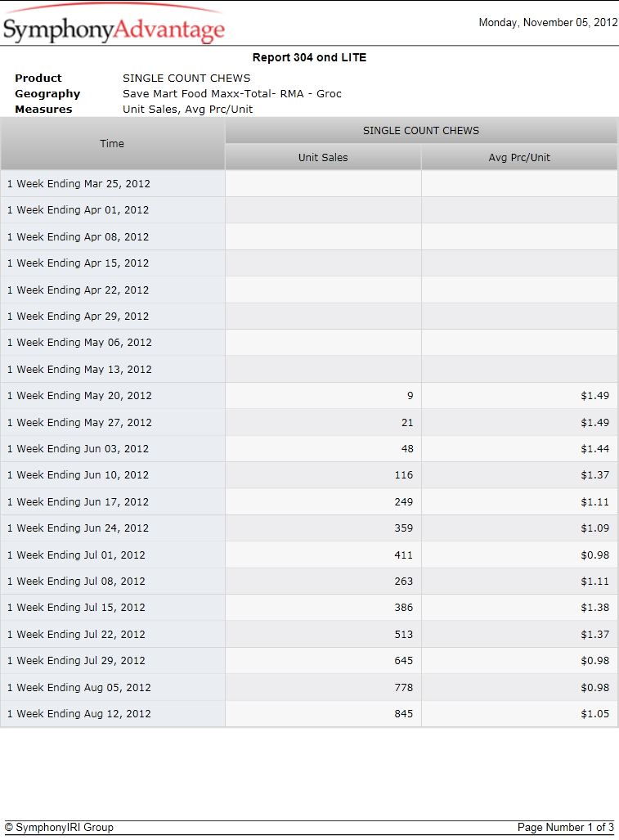
Task: Click unit sales value 778
Action: [x=404, y=687]
